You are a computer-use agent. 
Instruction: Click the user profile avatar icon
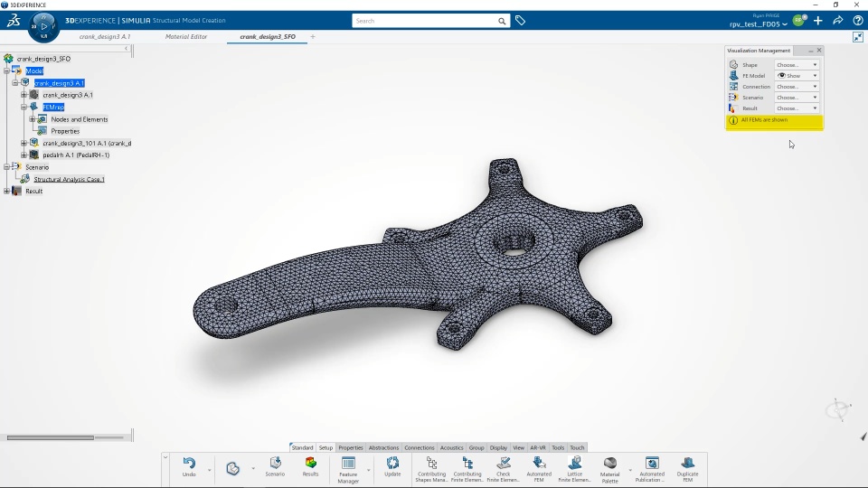point(798,21)
